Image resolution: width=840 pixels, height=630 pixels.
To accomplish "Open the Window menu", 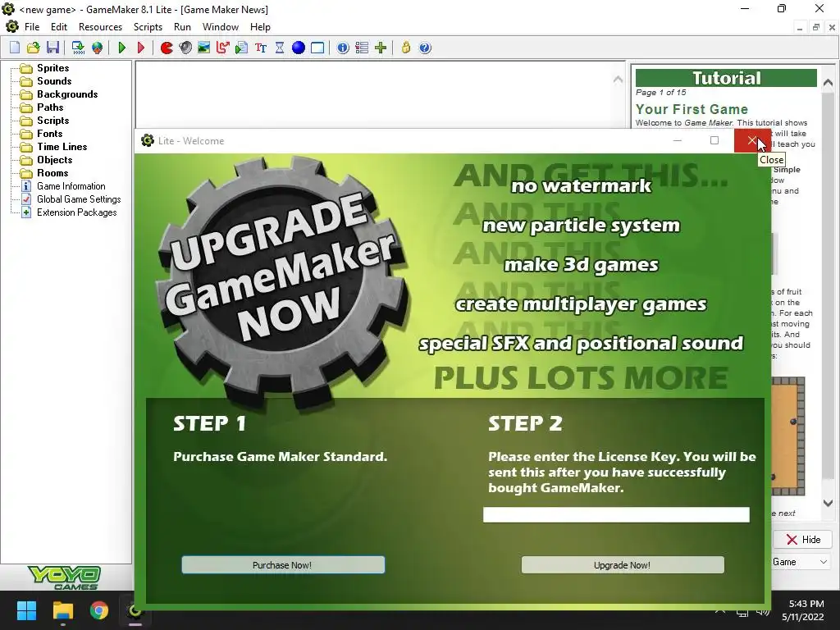I will pos(220,27).
